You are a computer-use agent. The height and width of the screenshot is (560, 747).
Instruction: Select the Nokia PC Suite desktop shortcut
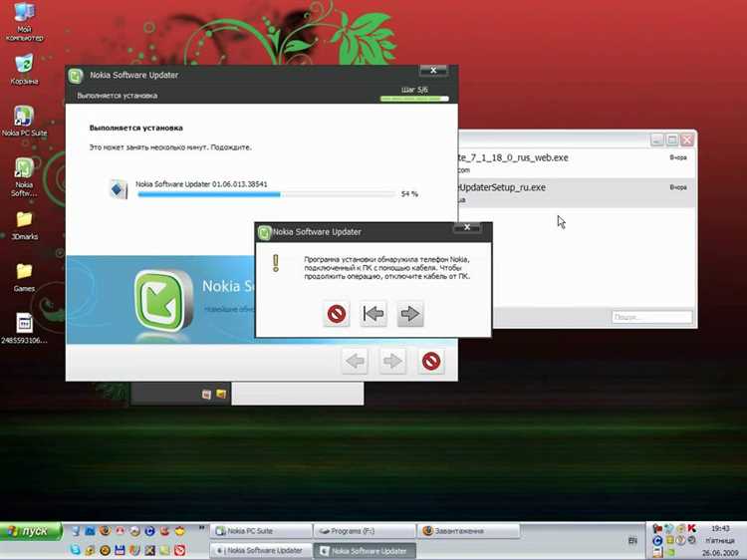point(24,122)
